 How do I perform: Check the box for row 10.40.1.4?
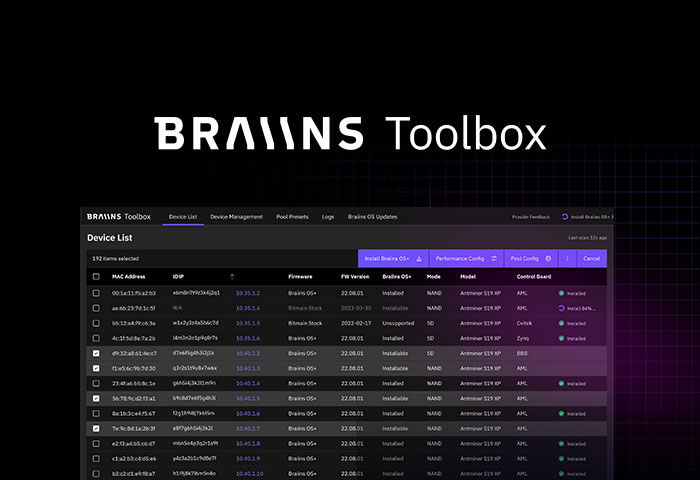tap(96, 384)
